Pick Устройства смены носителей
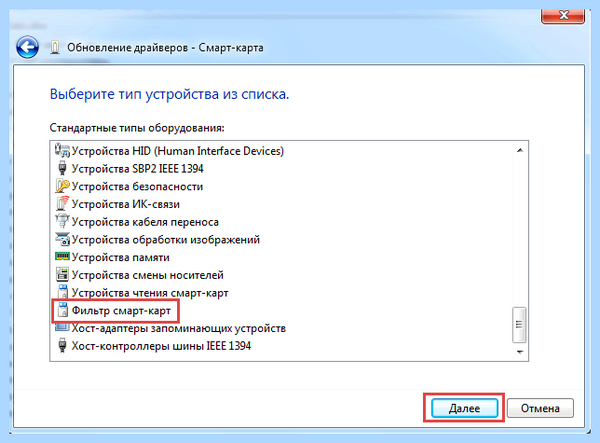600x443 pixels. (147, 275)
